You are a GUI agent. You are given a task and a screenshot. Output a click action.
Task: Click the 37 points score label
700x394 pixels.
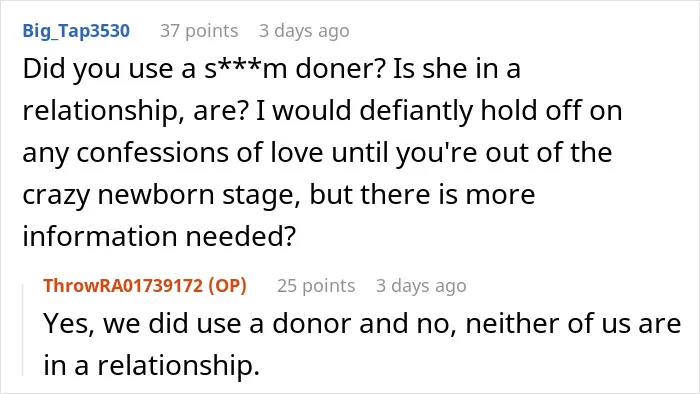(x=199, y=31)
